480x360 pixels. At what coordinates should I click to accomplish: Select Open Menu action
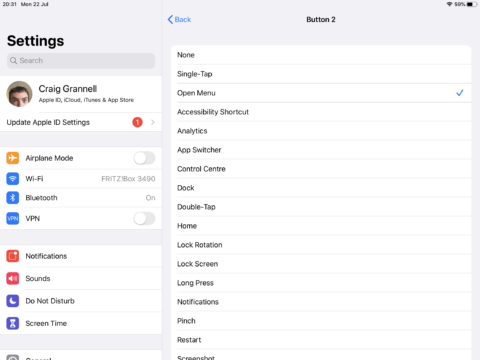pos(321,93)
